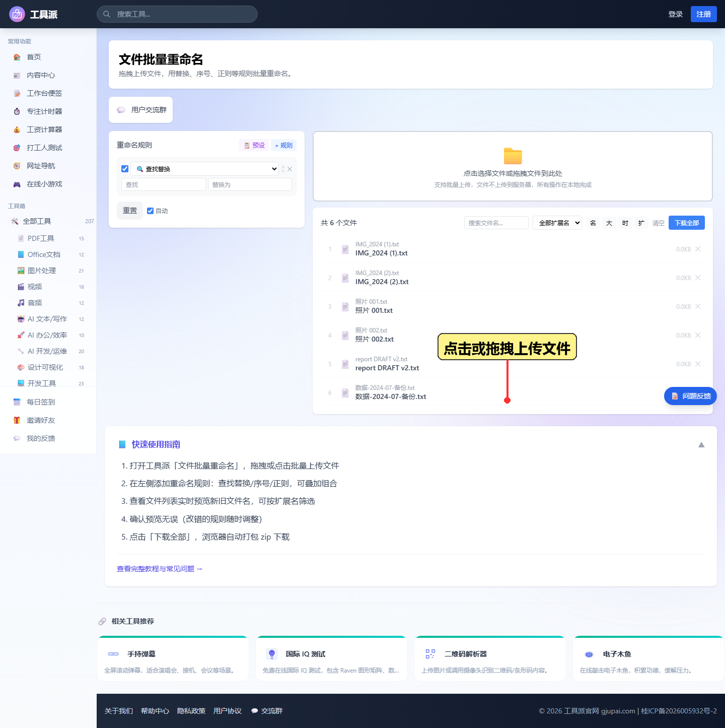This screenshot has height=728, width=725.
Task: Click the folder upload drop zone
Action: pos(513,166)
